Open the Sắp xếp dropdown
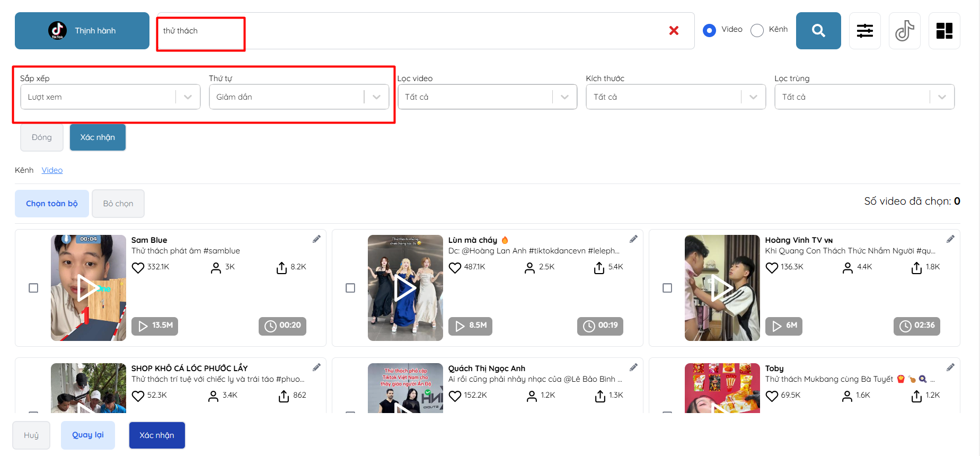The height and width of the screenshot is (456, 980). (110, 97)
